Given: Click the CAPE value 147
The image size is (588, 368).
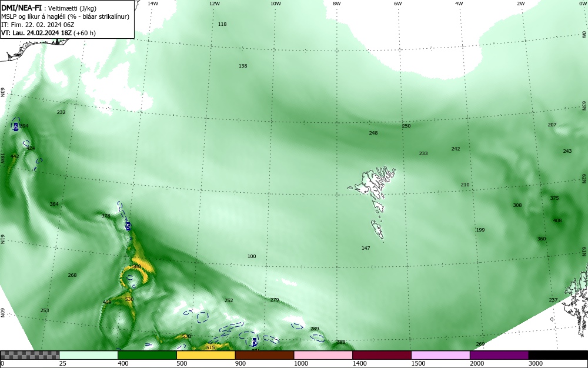Looking at the screenshot, I should point(366,248).
